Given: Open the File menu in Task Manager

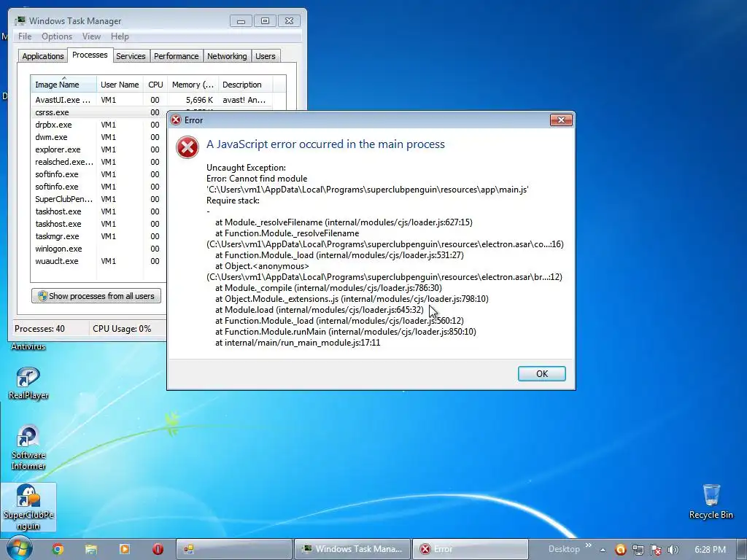Looking at the screenshot, I should (25, 36).
